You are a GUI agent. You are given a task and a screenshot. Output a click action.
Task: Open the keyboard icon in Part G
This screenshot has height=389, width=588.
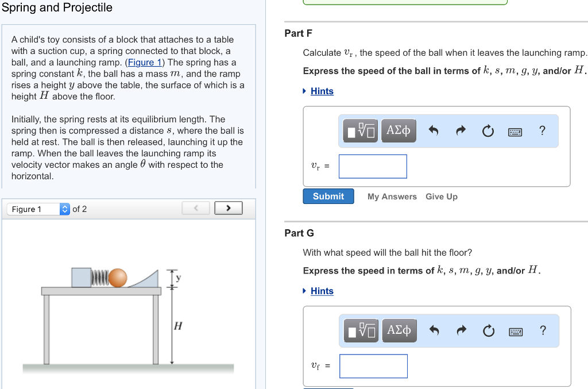click(x=515, y=331)
